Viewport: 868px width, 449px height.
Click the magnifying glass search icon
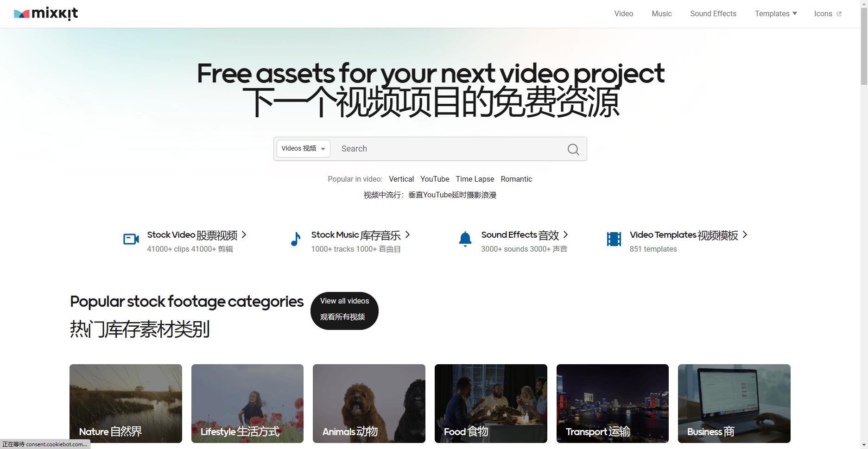(x=573, y=149)
